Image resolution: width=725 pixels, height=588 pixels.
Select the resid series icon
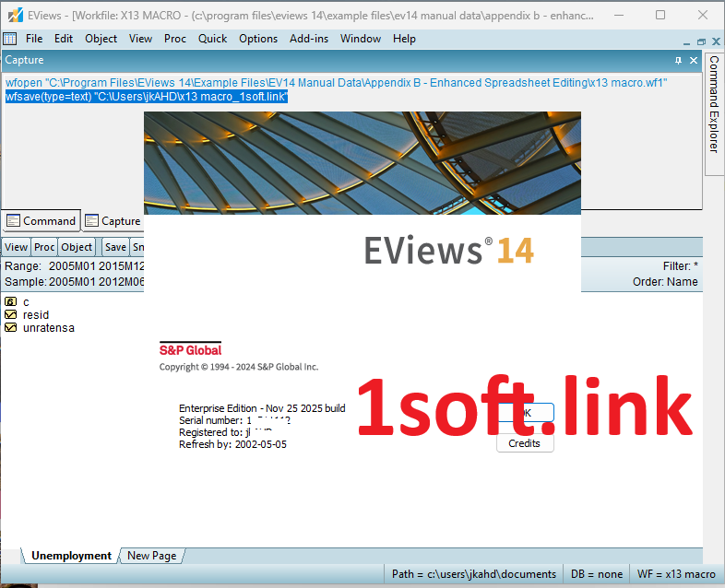(x=11, y=314)
